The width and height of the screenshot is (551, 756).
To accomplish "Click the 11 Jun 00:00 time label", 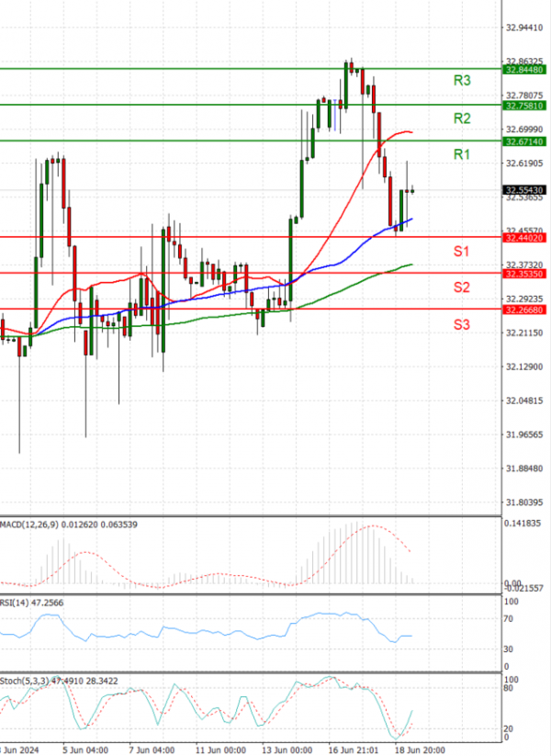I will click(220, 750).
